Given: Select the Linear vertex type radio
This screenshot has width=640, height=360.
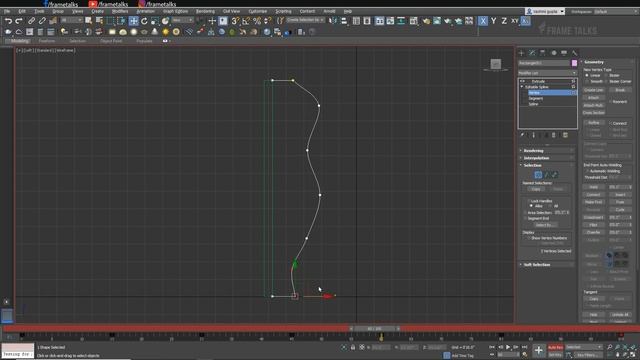Looking at the screenshot, I should (x=587, y=76).
